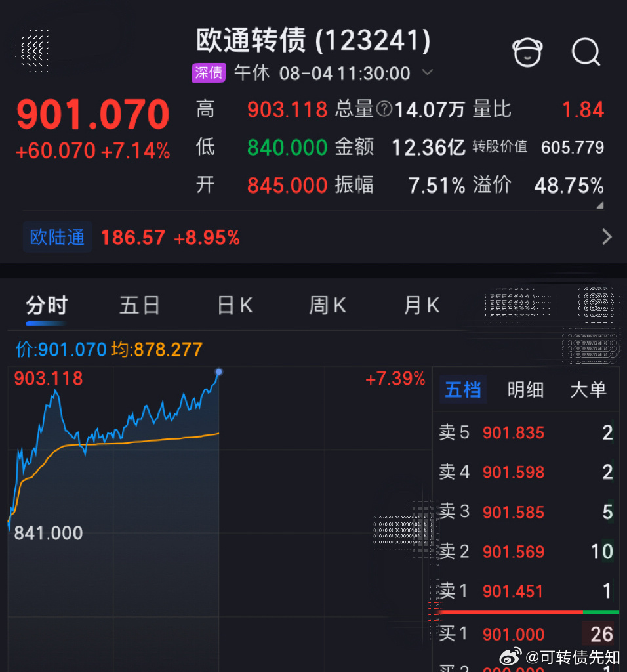Tap the 买1 volume 26

(x=601, y=635)
